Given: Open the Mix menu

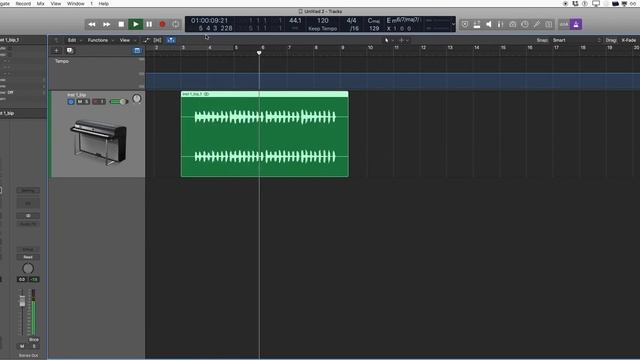Looking at the screenshot, I should 40,3.
